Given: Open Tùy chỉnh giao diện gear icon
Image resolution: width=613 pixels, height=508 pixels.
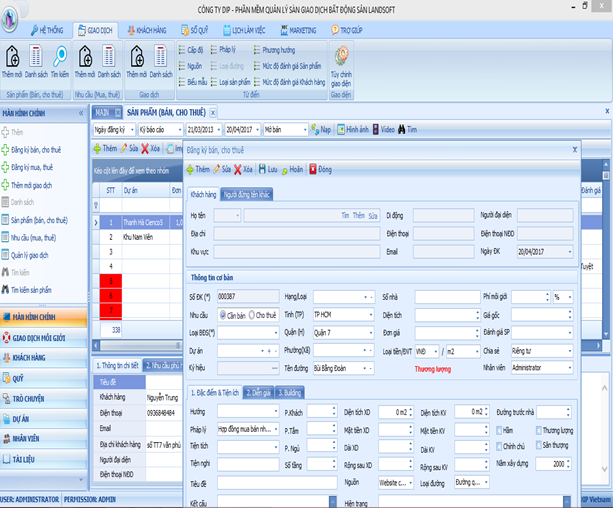Looking at the screenshot, I should [340, 56].
